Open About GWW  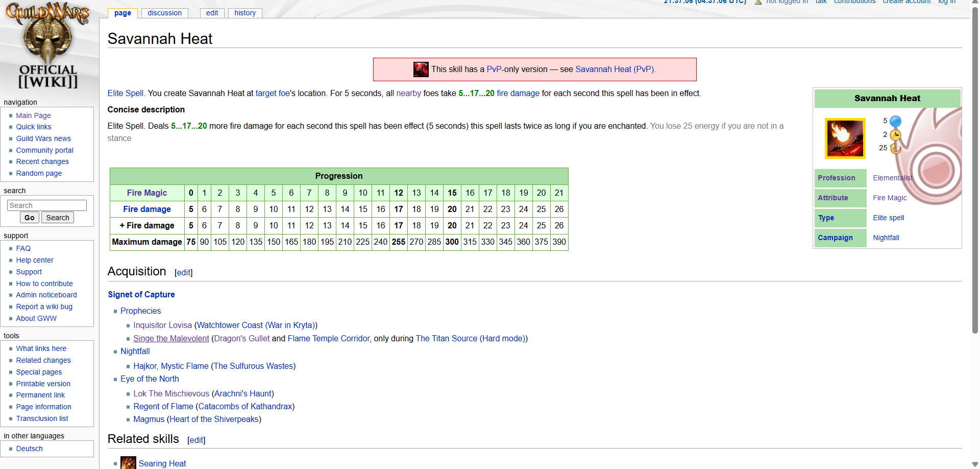tap(36, 318)
